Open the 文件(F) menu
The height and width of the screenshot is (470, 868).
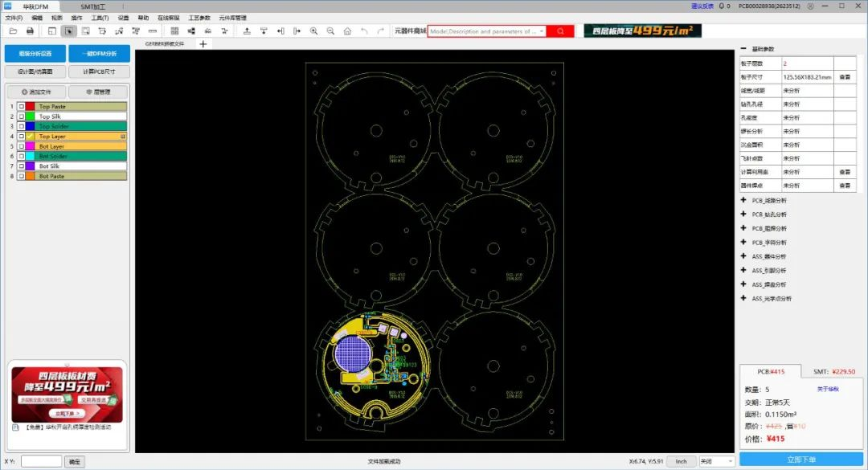coord(12,17)
